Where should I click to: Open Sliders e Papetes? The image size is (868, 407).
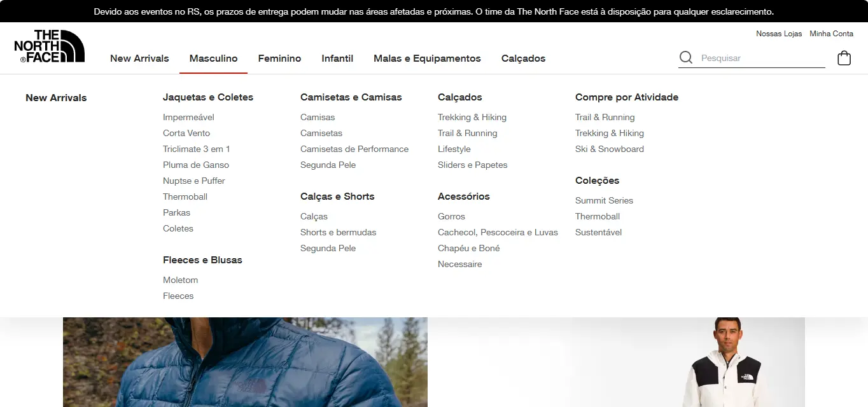pos(473,165)
